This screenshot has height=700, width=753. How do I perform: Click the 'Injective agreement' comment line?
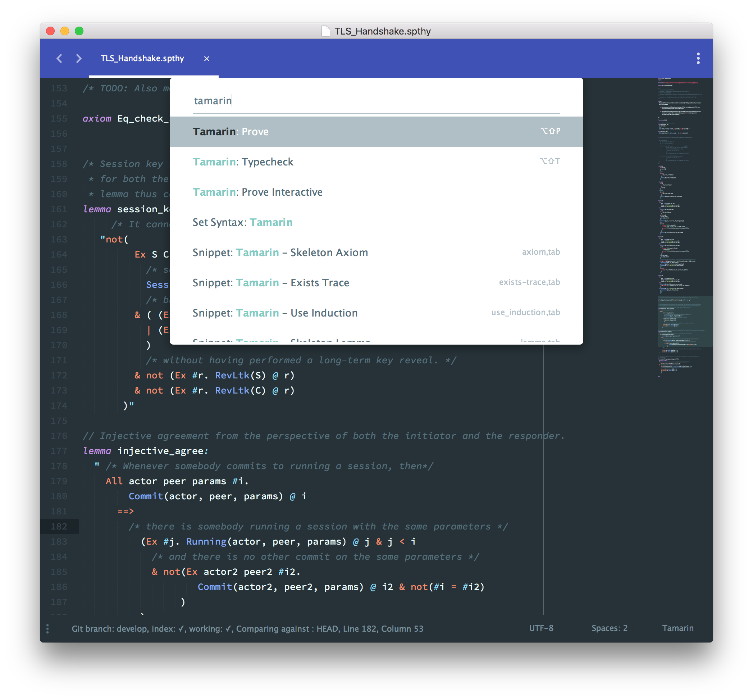click(x=324, y=436)
